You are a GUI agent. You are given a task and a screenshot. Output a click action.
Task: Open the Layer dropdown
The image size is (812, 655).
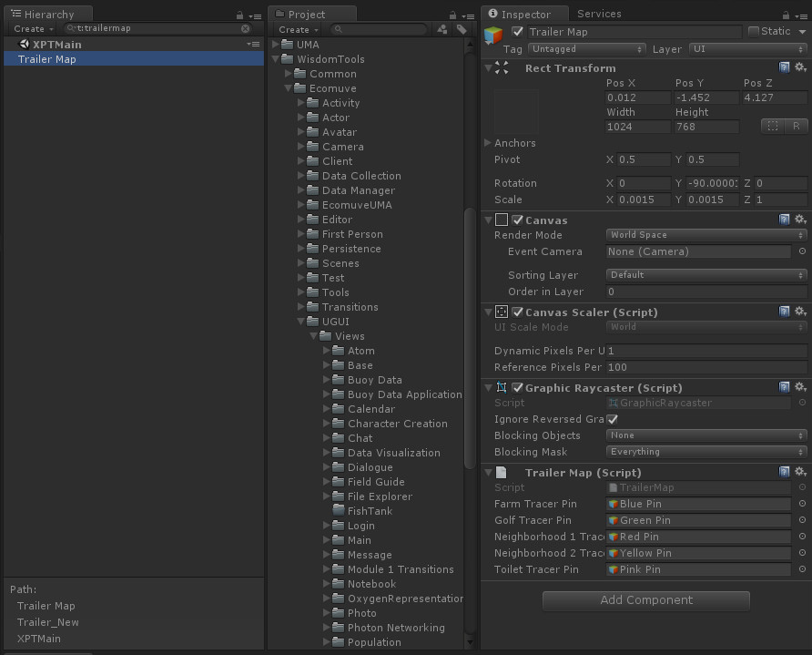[747, 49]
